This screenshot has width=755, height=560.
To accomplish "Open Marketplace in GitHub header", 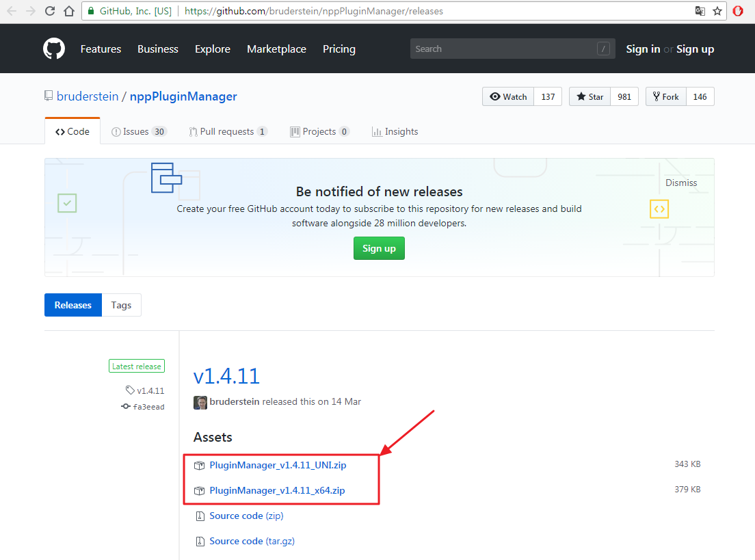I will pos(276,49).
